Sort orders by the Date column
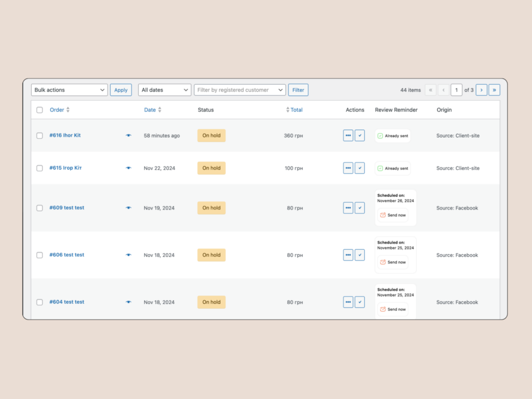Screen dimensions: 532x399 150,110
